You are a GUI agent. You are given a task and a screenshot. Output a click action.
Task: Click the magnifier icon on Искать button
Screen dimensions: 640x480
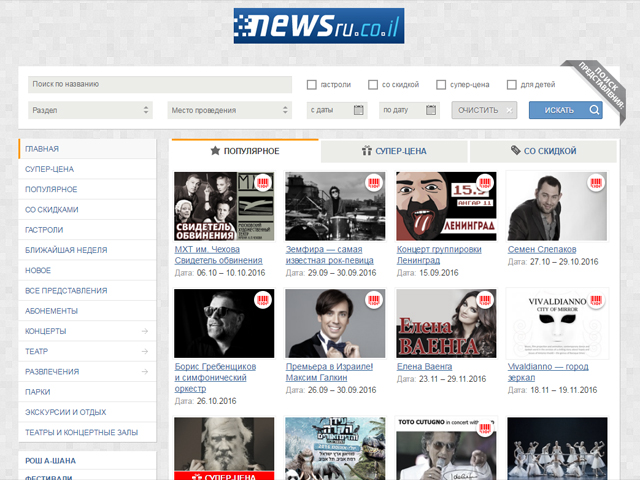coord(594,110)
